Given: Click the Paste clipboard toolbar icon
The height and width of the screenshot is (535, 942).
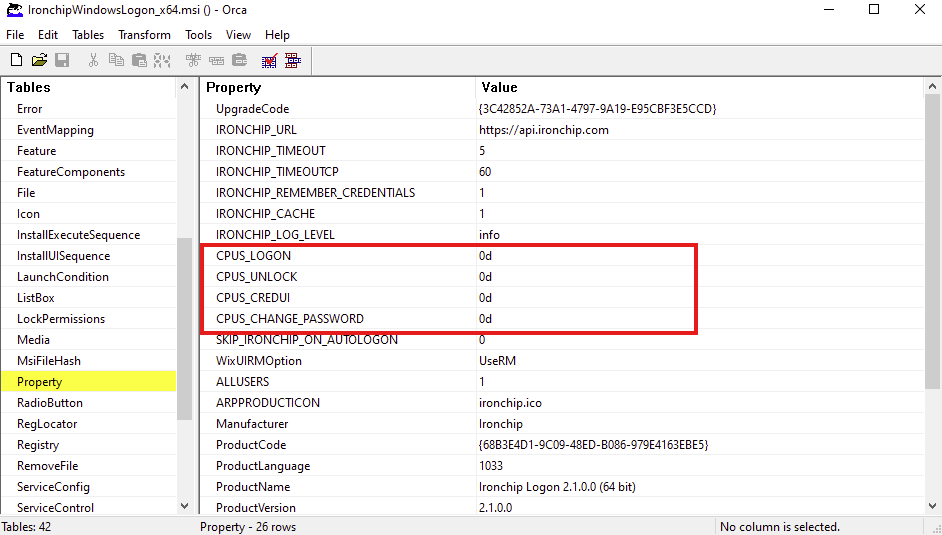Looking at the screenshot, I should (139, 61).
